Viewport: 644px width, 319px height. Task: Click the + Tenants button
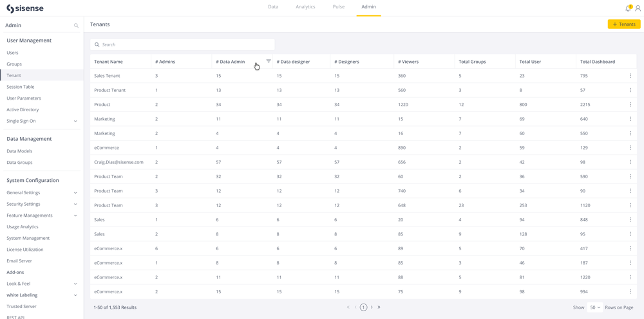(624, 24)
